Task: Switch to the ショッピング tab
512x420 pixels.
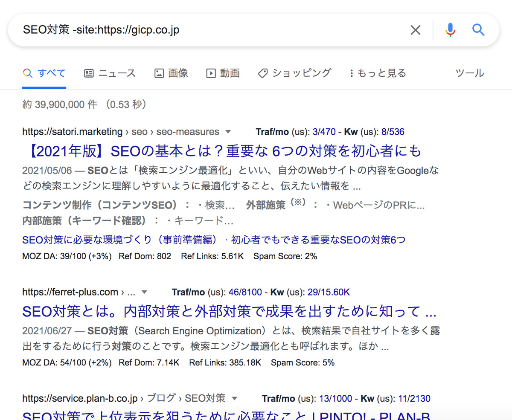Action: pos(294,73)
